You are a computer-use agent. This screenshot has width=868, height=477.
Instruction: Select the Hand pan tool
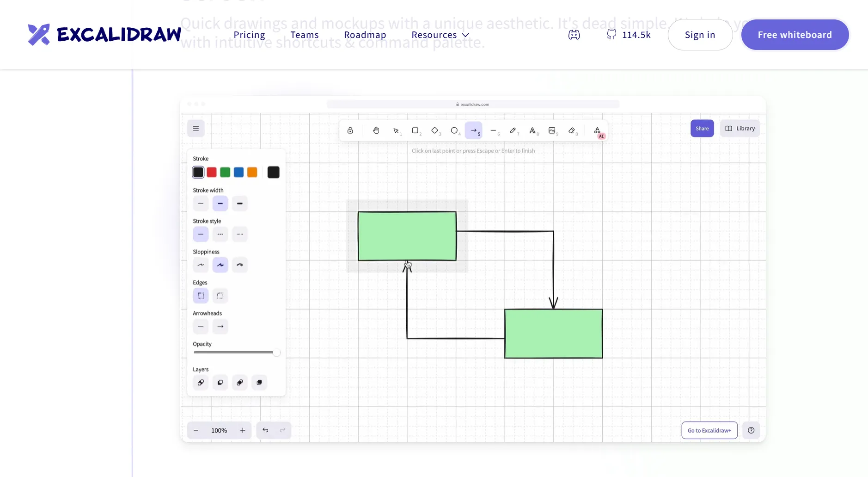point(376,130)
